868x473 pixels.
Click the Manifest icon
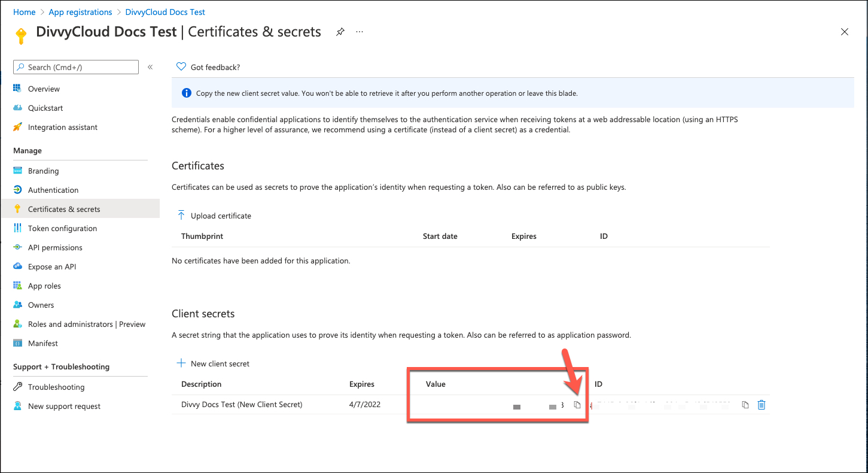click(x=17, y=343)
